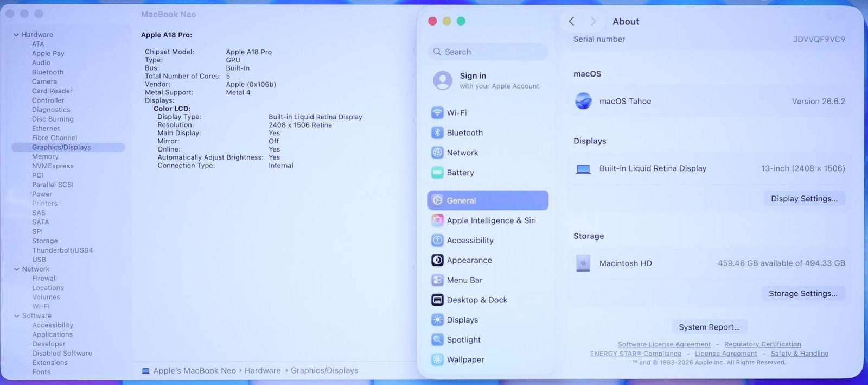This screenshot has height=385, width=868.
Task: Select the Battery icon in sidebar
Action: tap(437, 173)
